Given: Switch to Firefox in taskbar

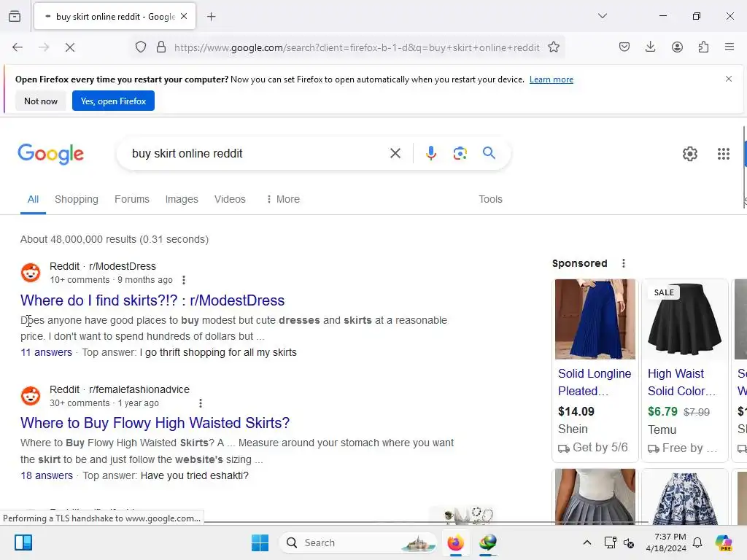Looking at the screenshot, I should click(x=455, y=542).
